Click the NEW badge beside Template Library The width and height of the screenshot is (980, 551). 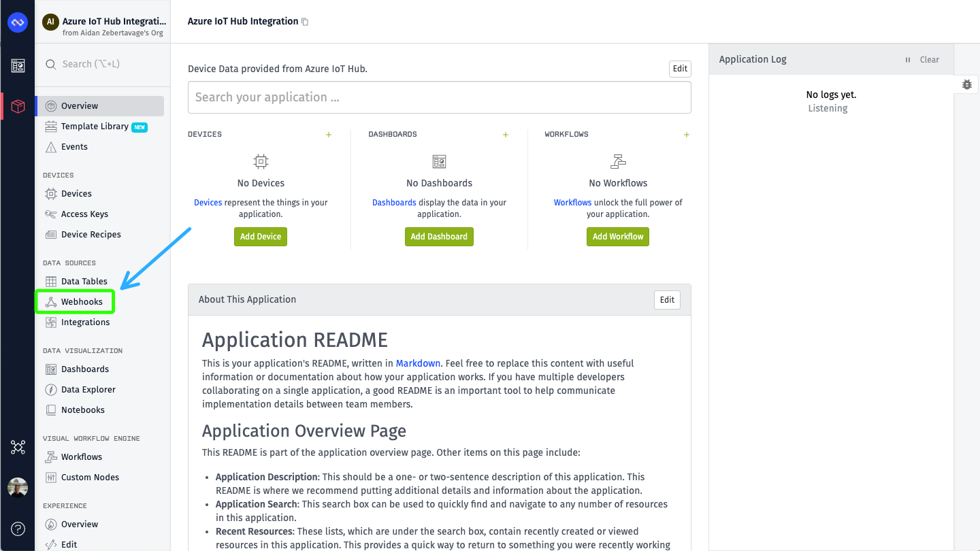[140, 127]
